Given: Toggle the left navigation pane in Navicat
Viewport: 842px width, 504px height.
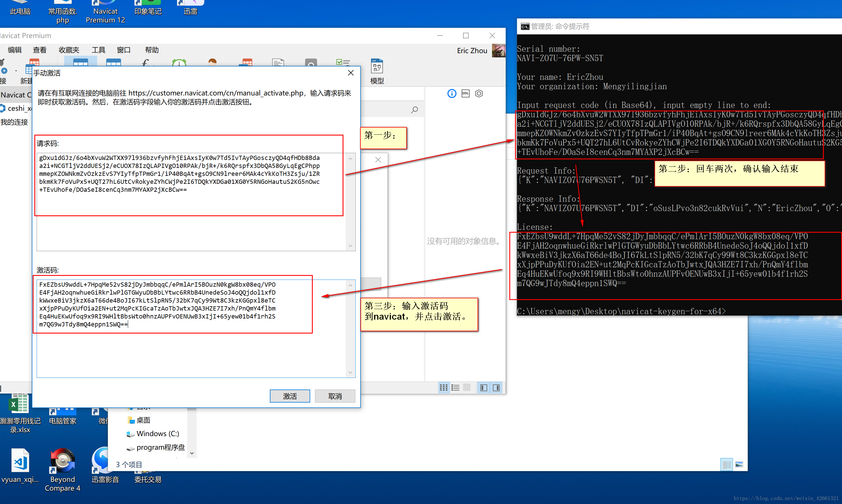Looking at the screenshot, I should (484, 388).
